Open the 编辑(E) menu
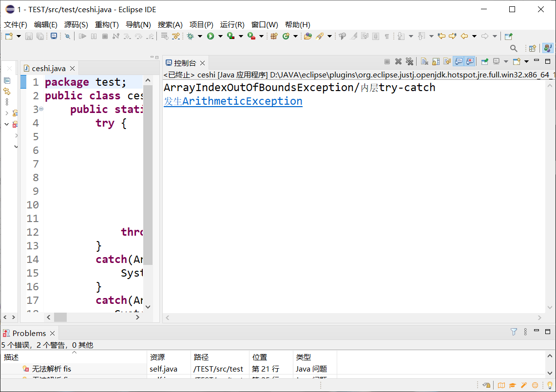Screen dimensions: 556x392 point(46,25)
